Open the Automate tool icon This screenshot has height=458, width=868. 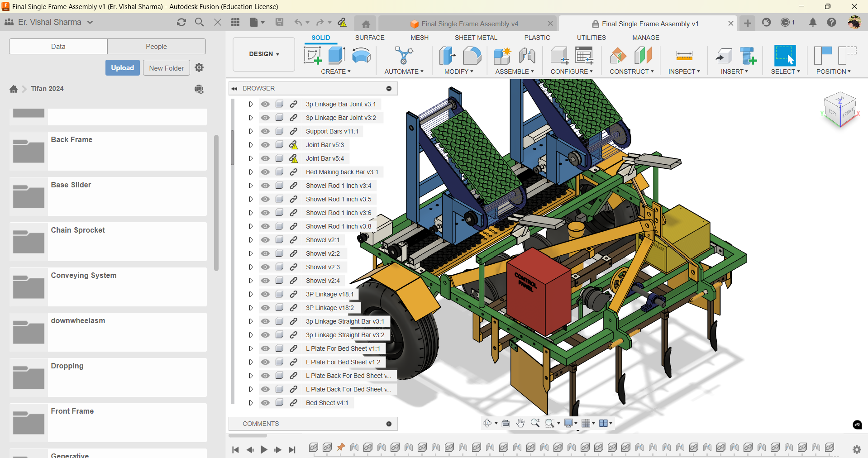click(404, 56)
